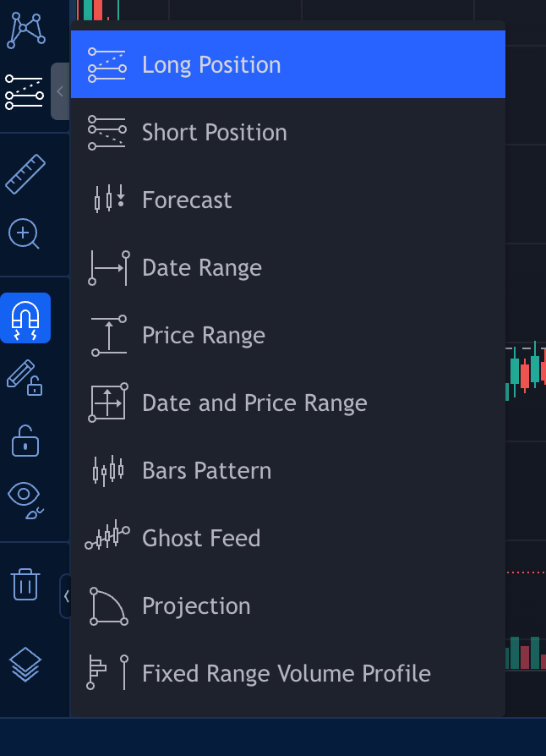Toggle the magnet mode button
Image resolution: width=546 pixels, height=756 pixels.
[x=25, y=318]
